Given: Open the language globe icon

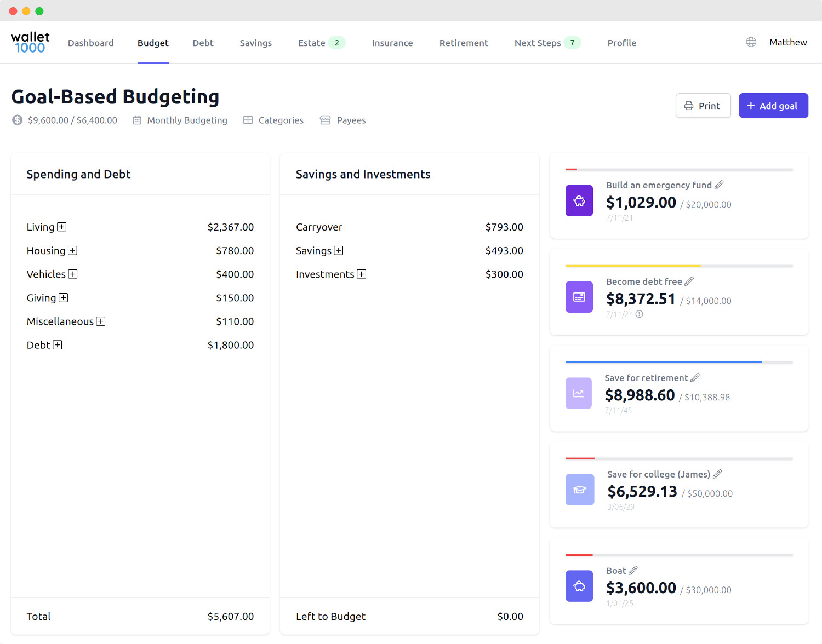Looking at the screenshot, I should coord(751,42).
